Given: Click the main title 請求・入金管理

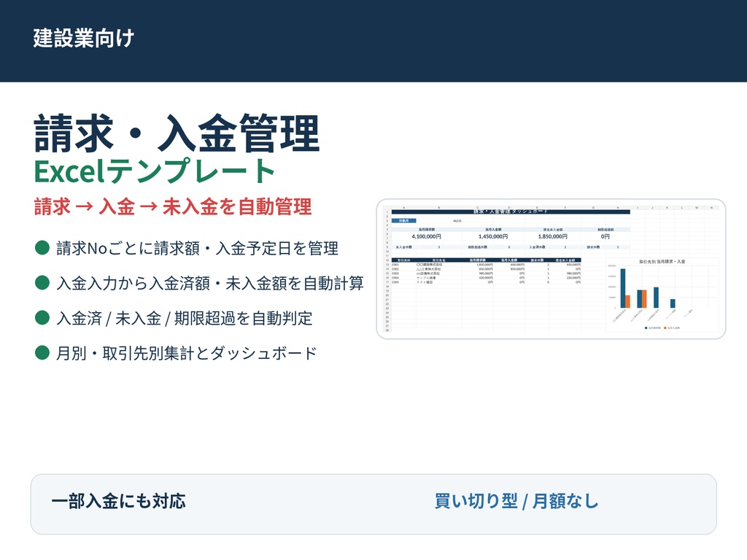Looking at the screenshot, I should (177, 133).
